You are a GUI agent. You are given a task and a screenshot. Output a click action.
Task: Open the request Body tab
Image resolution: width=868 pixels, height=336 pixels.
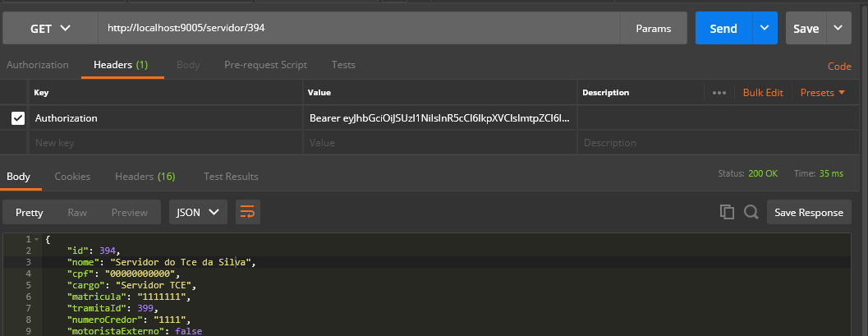point(188,65)
